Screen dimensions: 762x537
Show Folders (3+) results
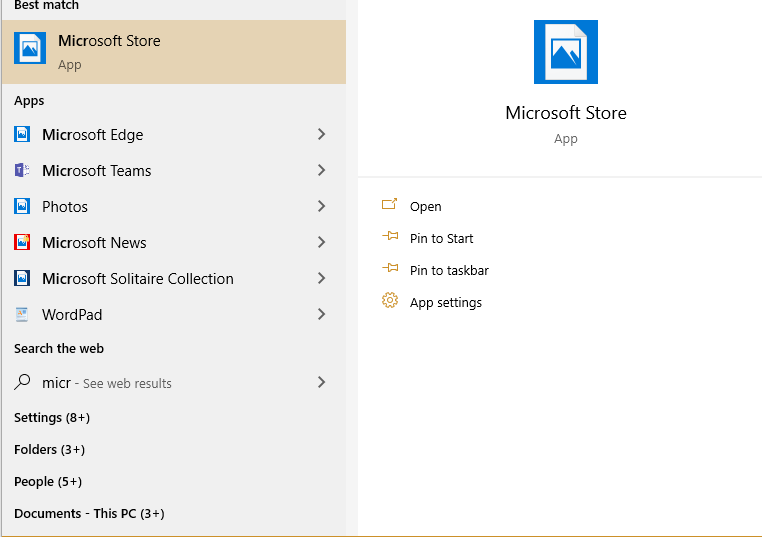click(50, 450)
